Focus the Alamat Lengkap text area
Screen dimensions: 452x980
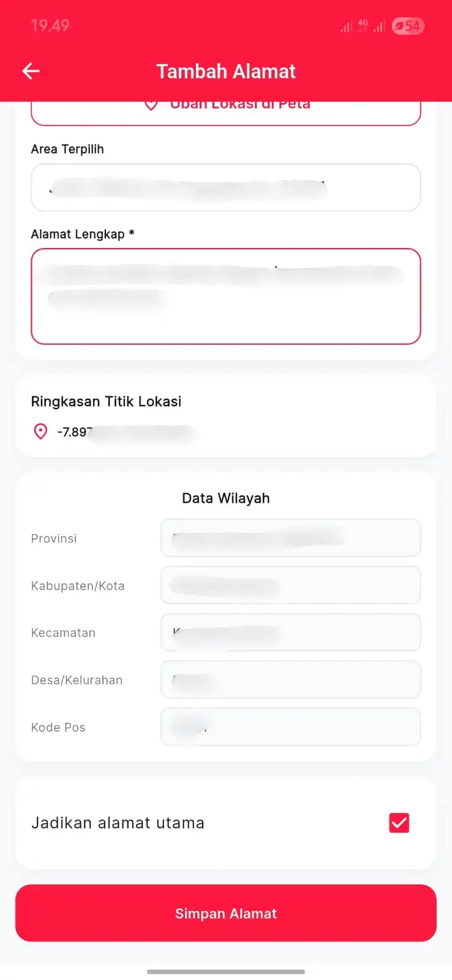[226, 296]
